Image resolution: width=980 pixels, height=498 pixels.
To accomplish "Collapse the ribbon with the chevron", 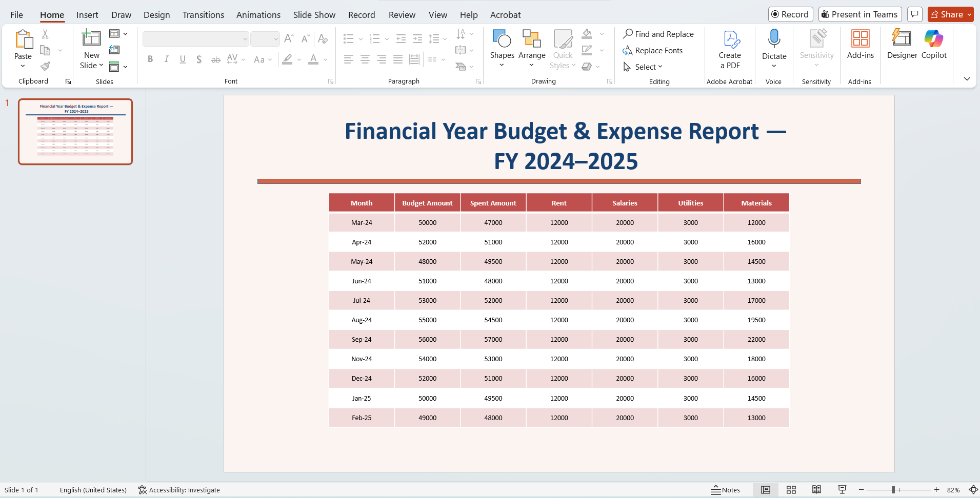I will click(x=967, y=79).
